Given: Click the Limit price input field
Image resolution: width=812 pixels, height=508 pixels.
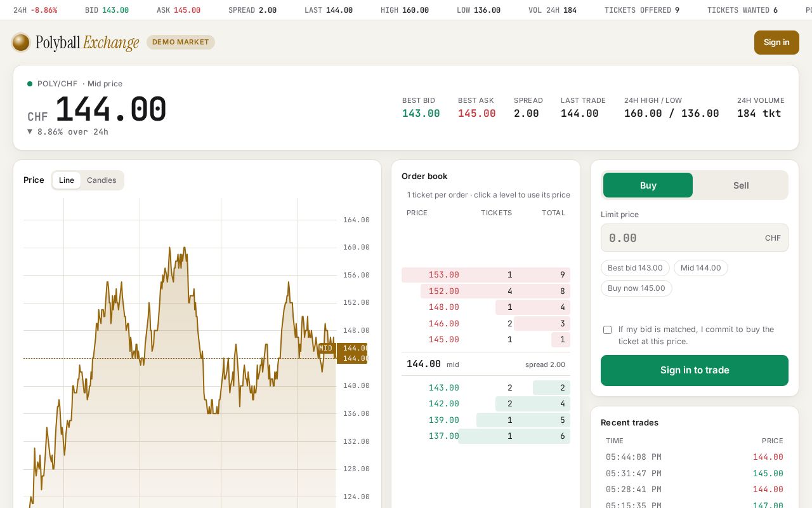Looking at the screenshot, I should coord(695,238).
